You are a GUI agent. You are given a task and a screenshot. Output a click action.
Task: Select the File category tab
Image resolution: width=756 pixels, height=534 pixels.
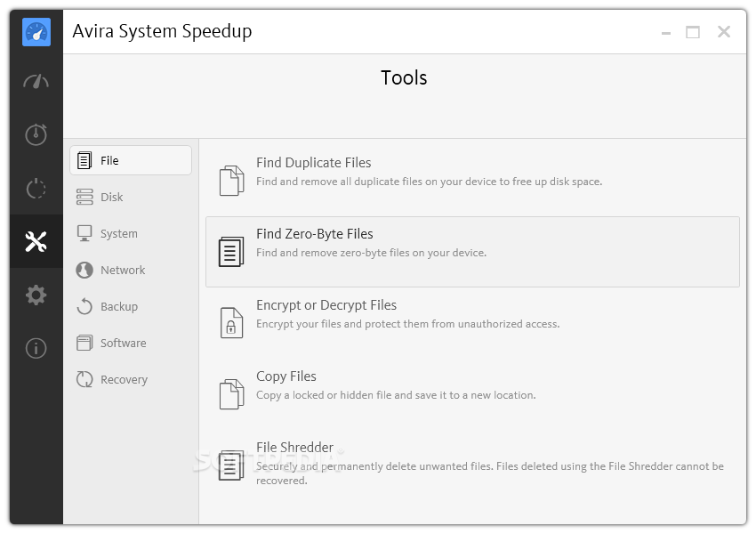click(131, 160)
